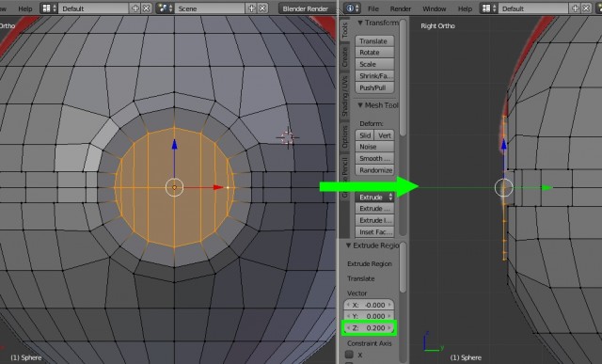Click the mini axis indicator in Right Ortho view
The width and height of the screenshot is (602, 364).
[x=434, y=342]
